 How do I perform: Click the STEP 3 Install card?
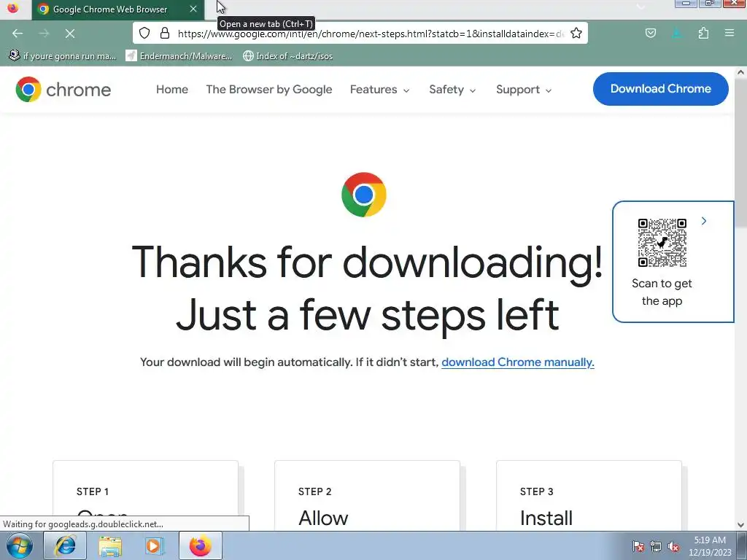pos(589,495)
